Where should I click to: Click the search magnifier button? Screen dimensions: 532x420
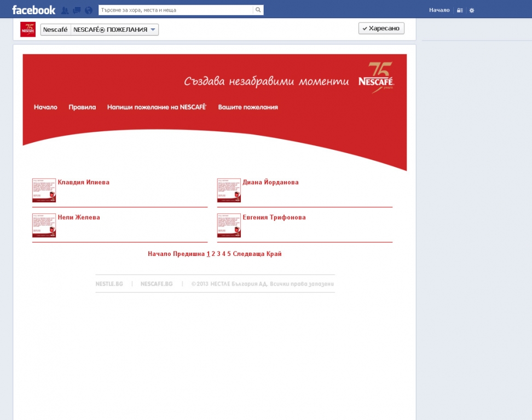tap(258, 10)
